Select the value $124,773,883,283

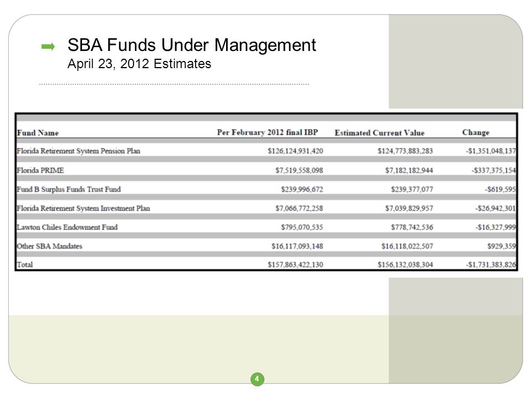(x=405, y=151)
